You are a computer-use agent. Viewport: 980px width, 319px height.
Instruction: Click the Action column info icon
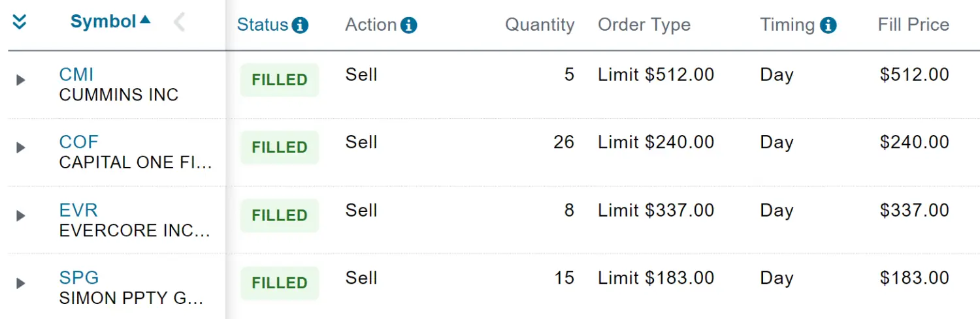click(x=409, y=25)
